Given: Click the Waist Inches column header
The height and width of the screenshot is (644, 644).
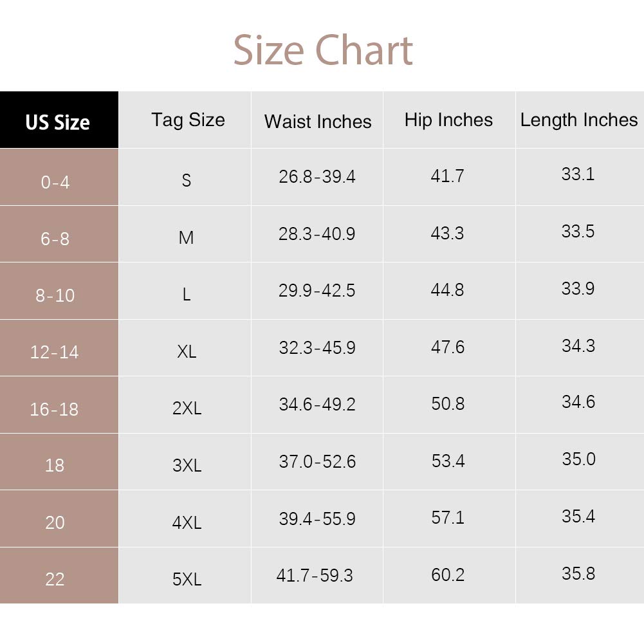Looking at the screenshot, I should (x=318, y=122).
